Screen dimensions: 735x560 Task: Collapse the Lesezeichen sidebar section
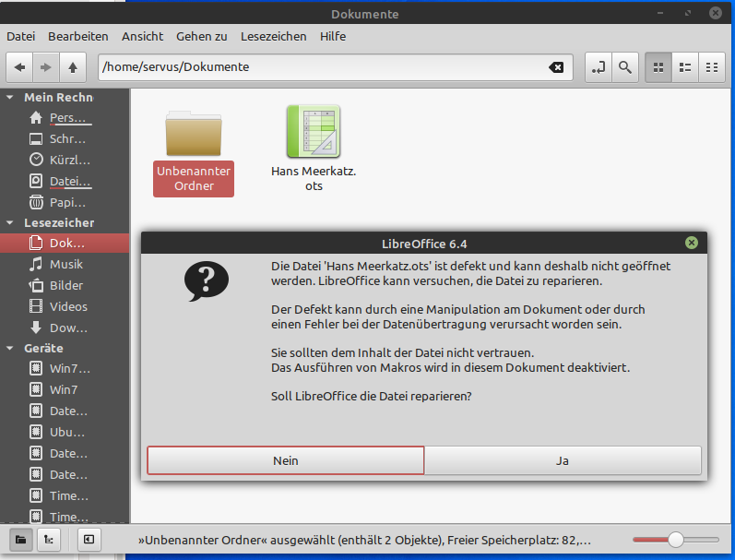tap(9, 222)
